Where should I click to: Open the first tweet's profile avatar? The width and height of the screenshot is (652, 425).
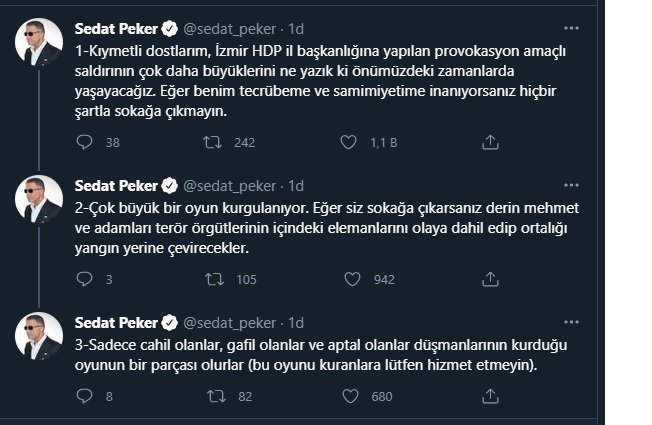39,42
